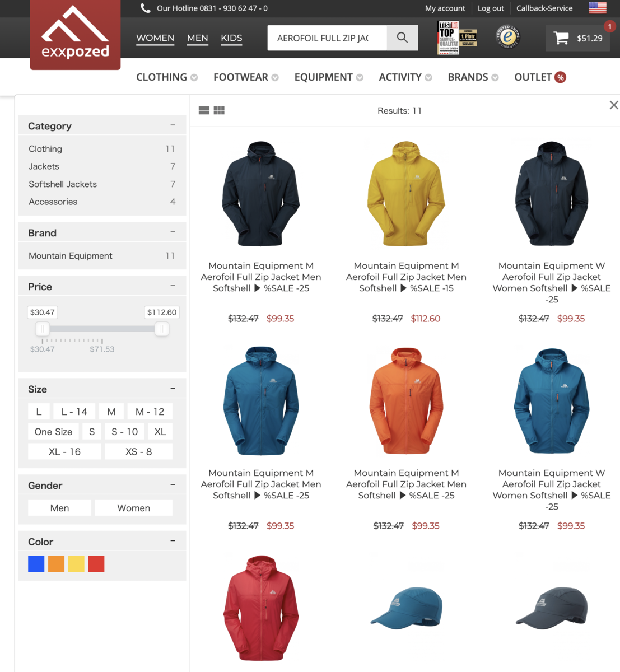Click the Trusted Shops badge
Image resolution: width=620 pixels, height=672 pixels.
(508, 37)
